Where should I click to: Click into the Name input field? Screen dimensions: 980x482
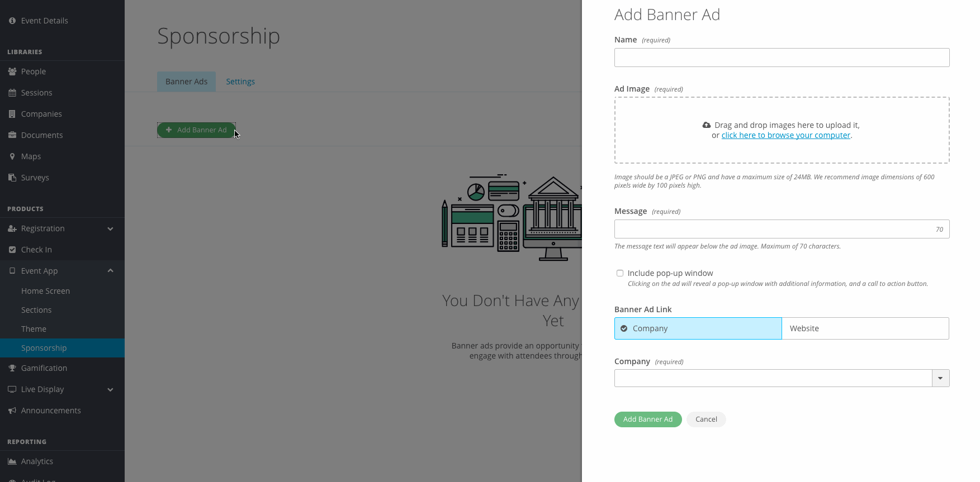click(782, 58)
